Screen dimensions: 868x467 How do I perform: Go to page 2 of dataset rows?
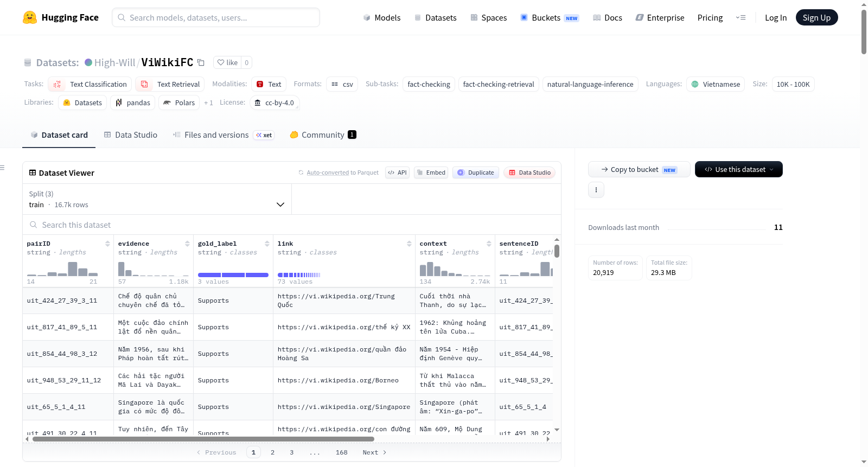point(272,452)
